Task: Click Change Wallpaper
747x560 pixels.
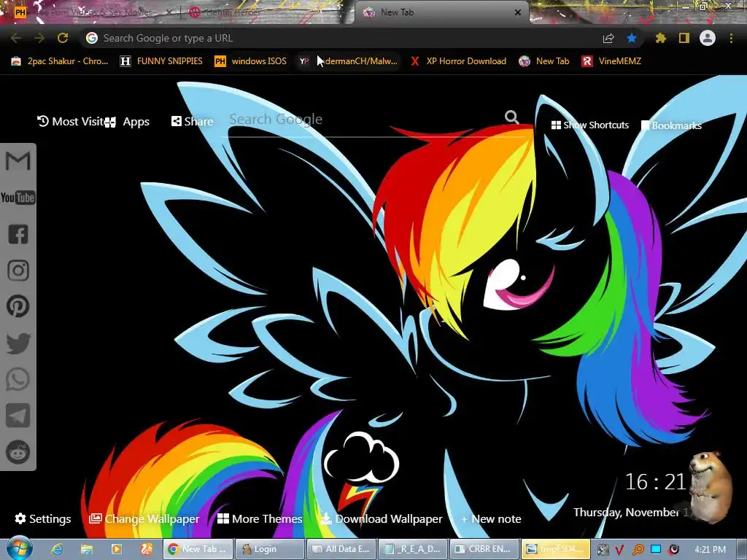Action: [144, 518]
